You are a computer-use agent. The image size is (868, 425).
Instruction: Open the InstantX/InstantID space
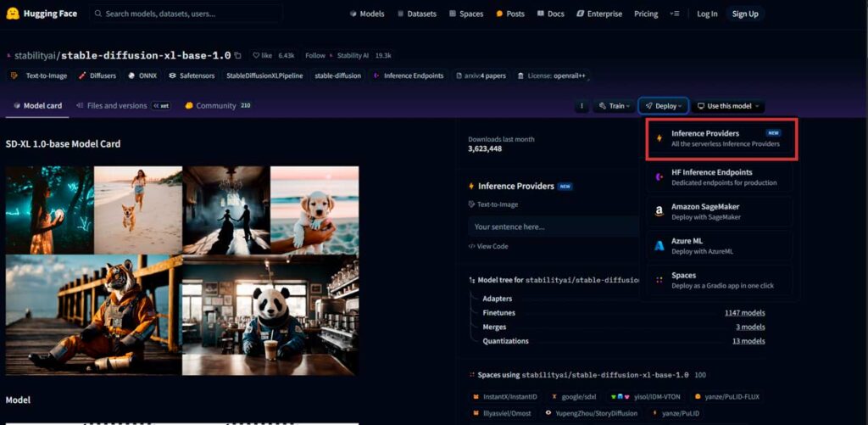[505, 397]
